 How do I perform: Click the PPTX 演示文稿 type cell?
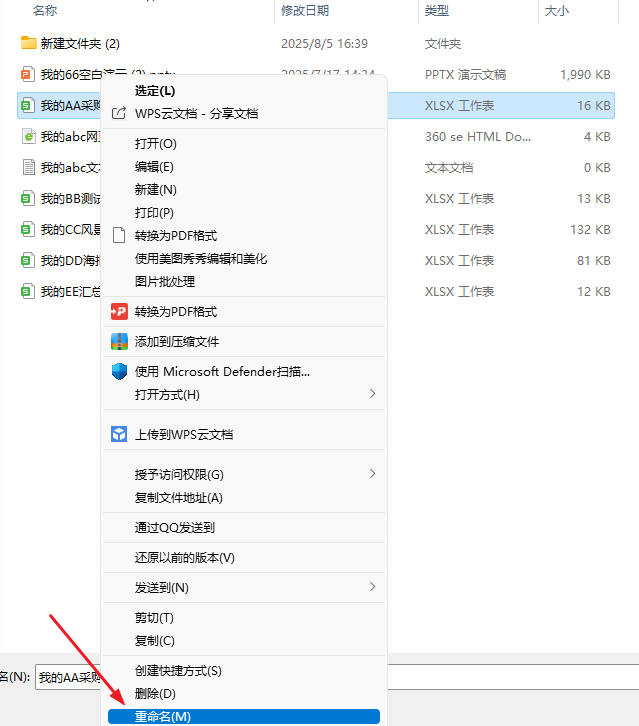pyautogui.click(x=465, y=75)
